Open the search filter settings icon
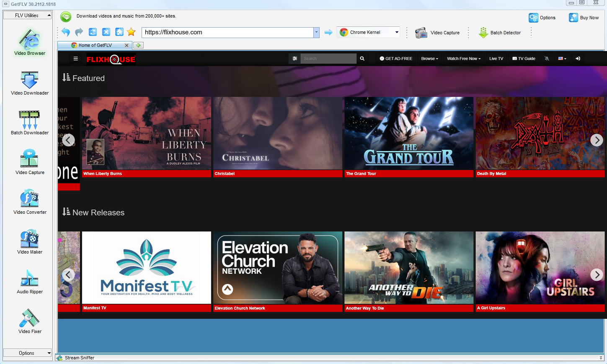Screen dimensions: 607x364 tap(295, 59)
